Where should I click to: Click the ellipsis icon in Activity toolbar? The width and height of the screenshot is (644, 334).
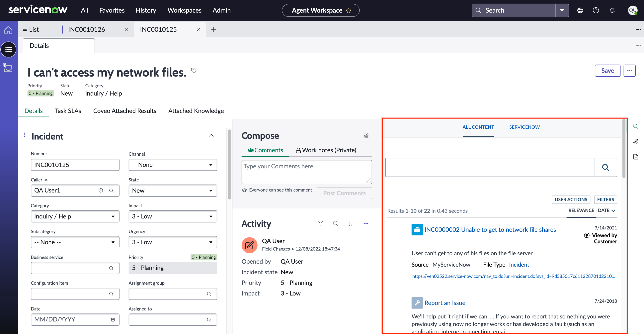click(x=365, y=223)
